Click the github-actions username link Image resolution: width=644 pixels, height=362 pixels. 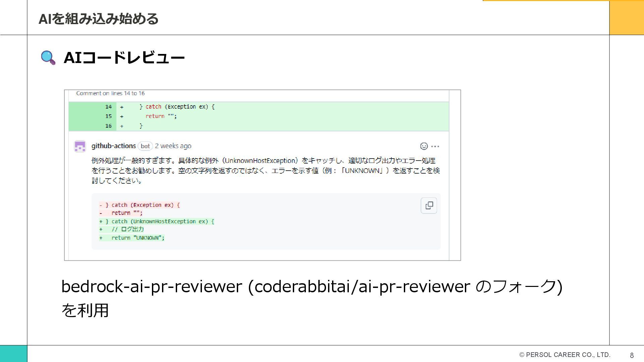point(113,146)
